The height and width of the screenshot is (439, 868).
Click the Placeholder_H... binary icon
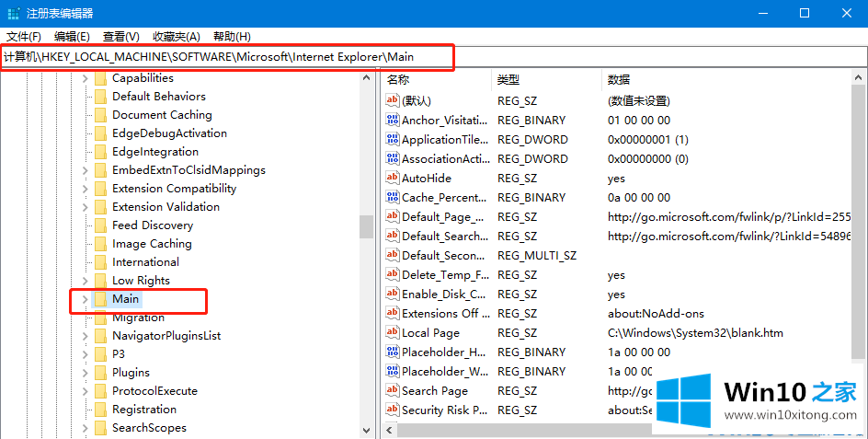click(x=393, y=352)
